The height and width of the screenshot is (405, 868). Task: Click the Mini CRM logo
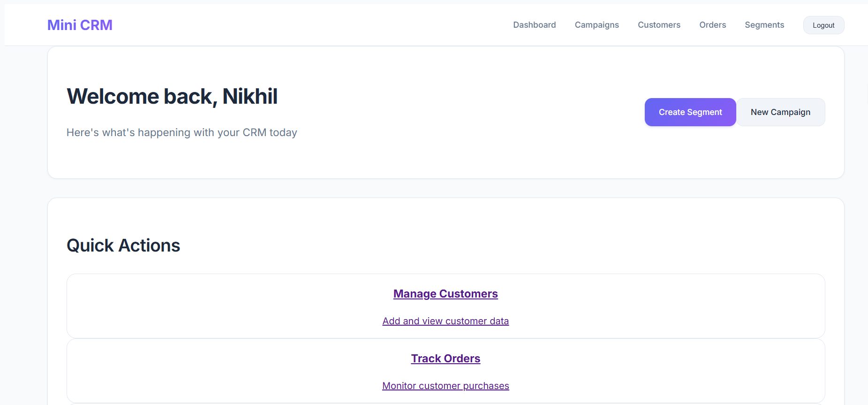(x=80, y=25)
